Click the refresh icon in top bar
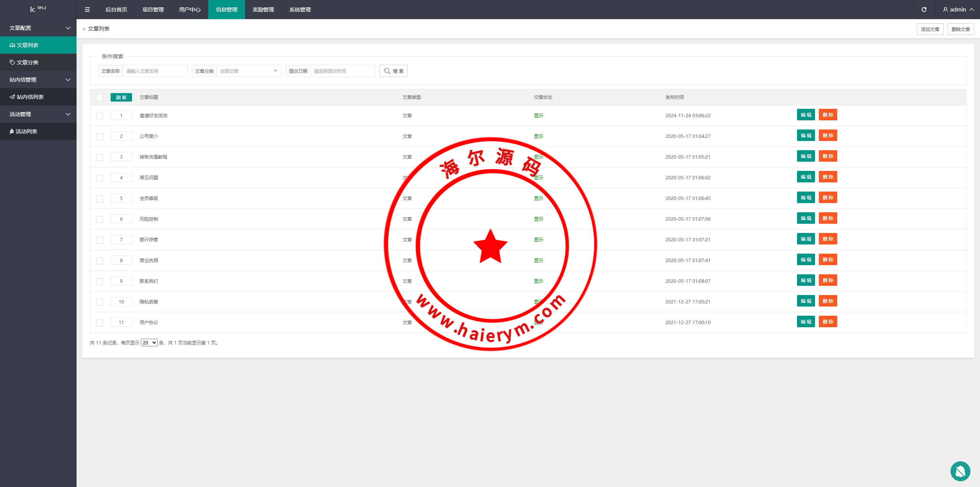 coord(924,10)
